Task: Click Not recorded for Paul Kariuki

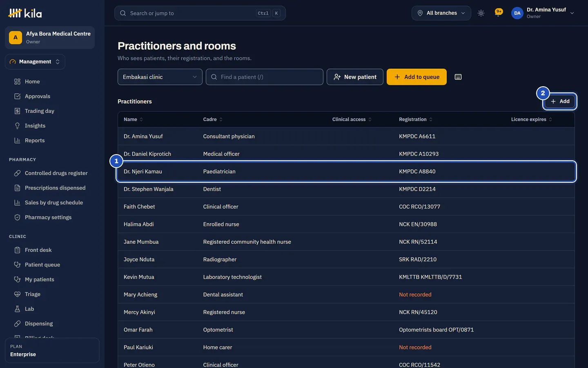Action: 415,347
